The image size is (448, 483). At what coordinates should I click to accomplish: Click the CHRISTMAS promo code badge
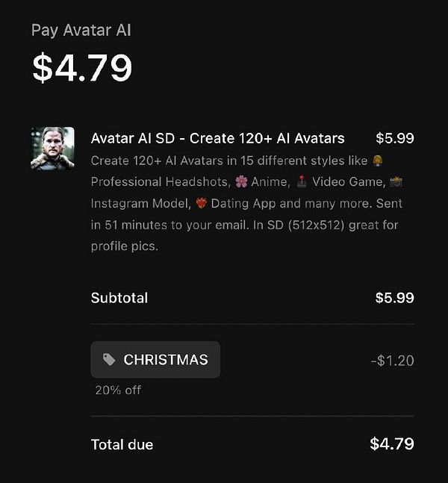(155, 360)
